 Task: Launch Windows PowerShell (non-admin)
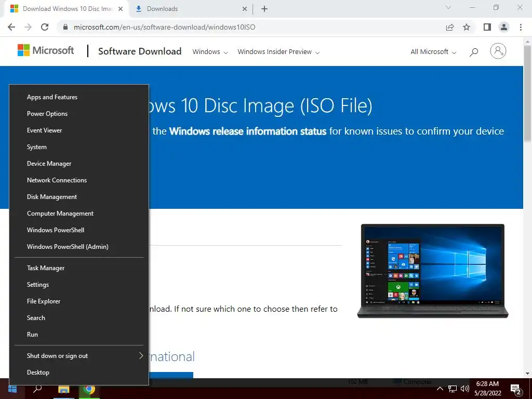tap(79, 230)
